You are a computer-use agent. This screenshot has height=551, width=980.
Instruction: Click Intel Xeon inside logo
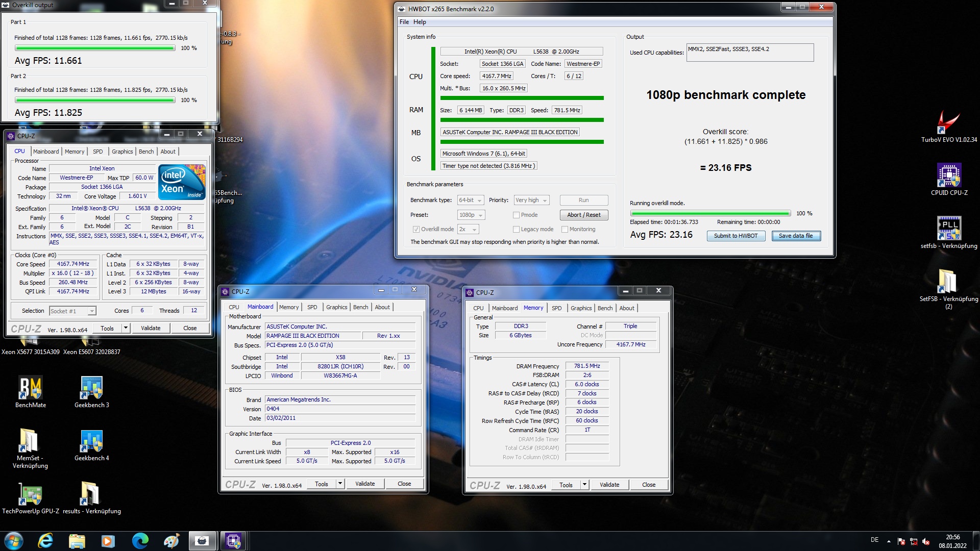tap(182, 182)
